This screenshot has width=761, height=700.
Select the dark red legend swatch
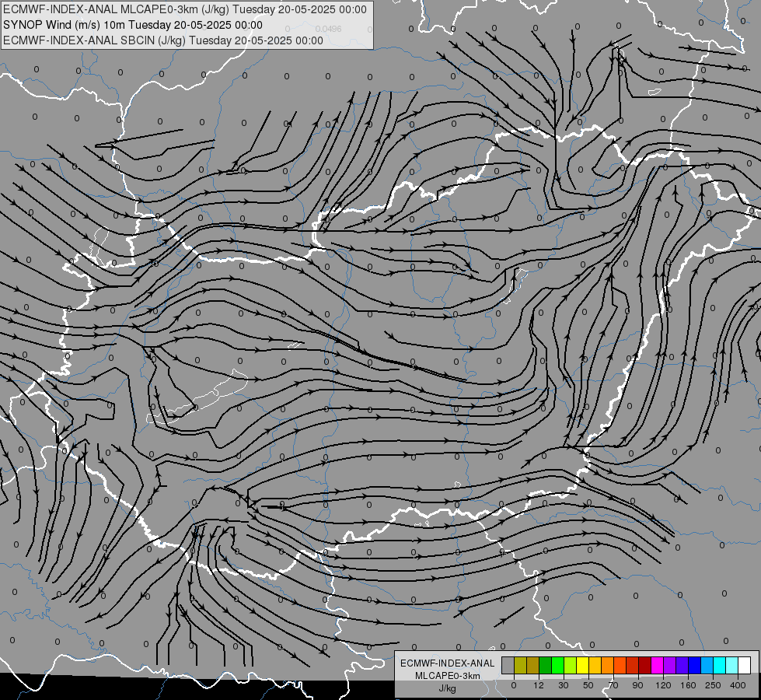645,665
